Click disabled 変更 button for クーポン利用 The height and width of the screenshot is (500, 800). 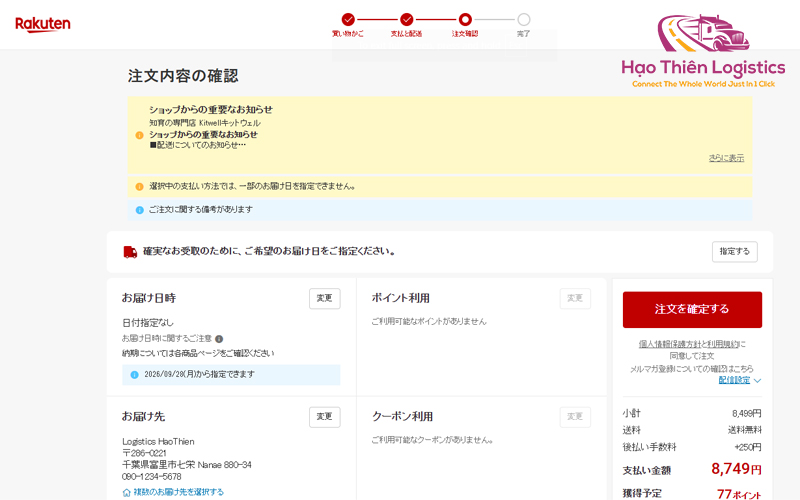point(575,417)
